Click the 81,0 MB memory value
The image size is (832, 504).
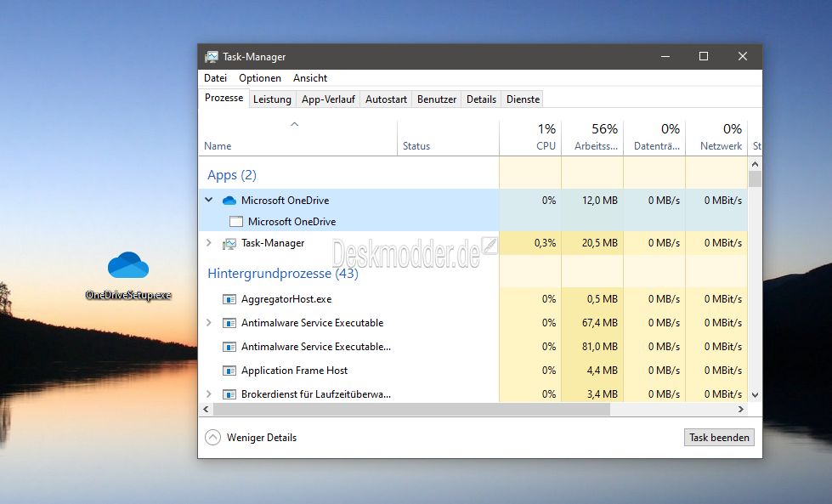pyautogui.click(x=600, y=347)
